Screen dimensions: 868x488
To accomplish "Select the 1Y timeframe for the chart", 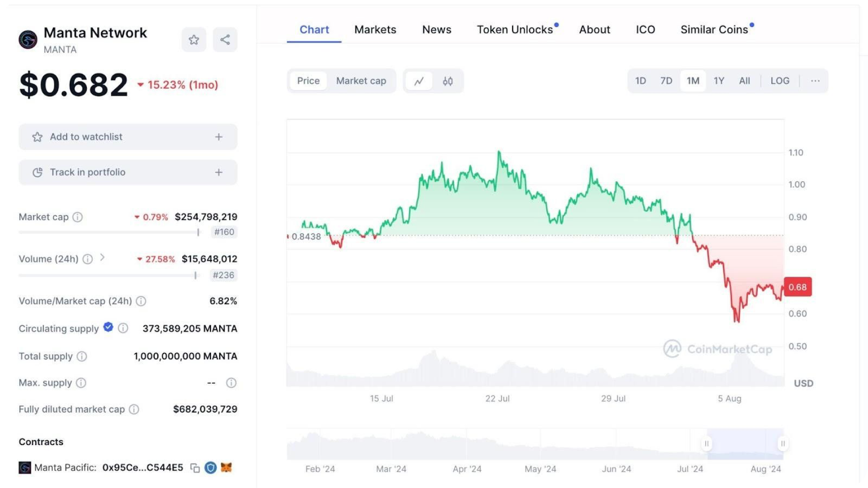I will (718, 81).
